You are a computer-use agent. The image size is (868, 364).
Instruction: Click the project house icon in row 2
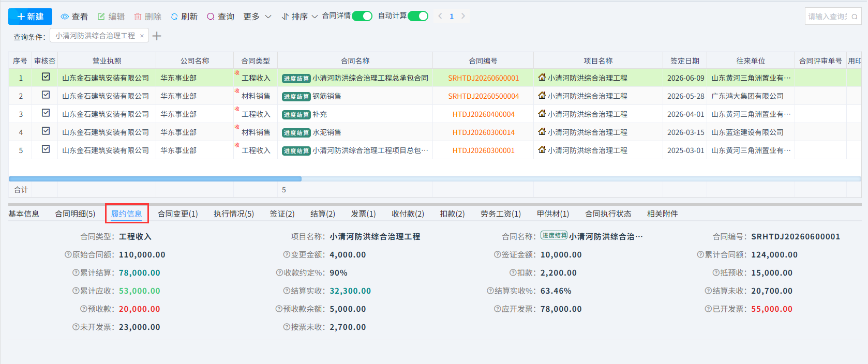tap(542, 95)
